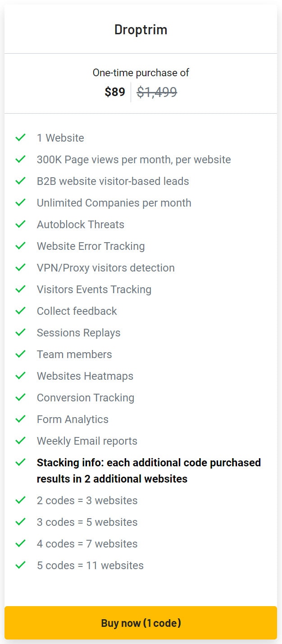Select the checkmark next to Conversion Tracking
282x644 pixels.
tap(20, 397)
